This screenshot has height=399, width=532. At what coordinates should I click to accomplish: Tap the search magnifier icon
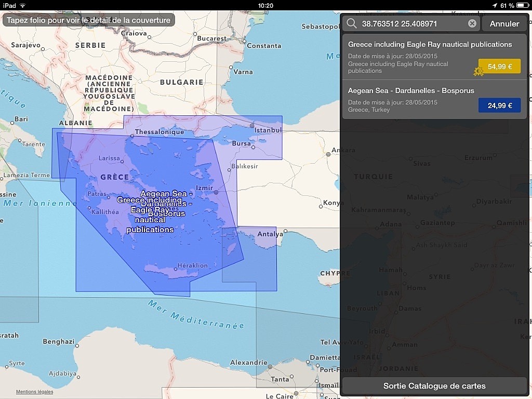click(x=352, y=23)
